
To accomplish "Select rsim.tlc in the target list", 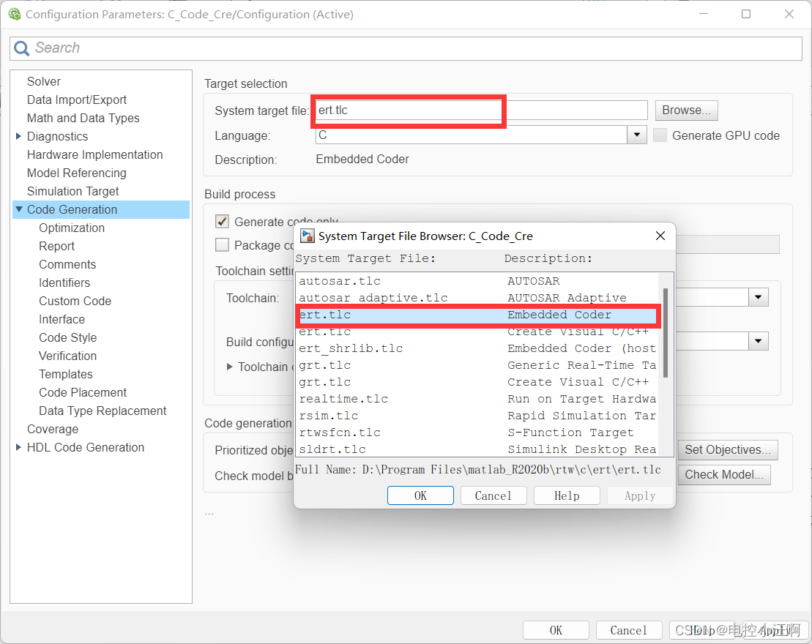I will point(477,416).
